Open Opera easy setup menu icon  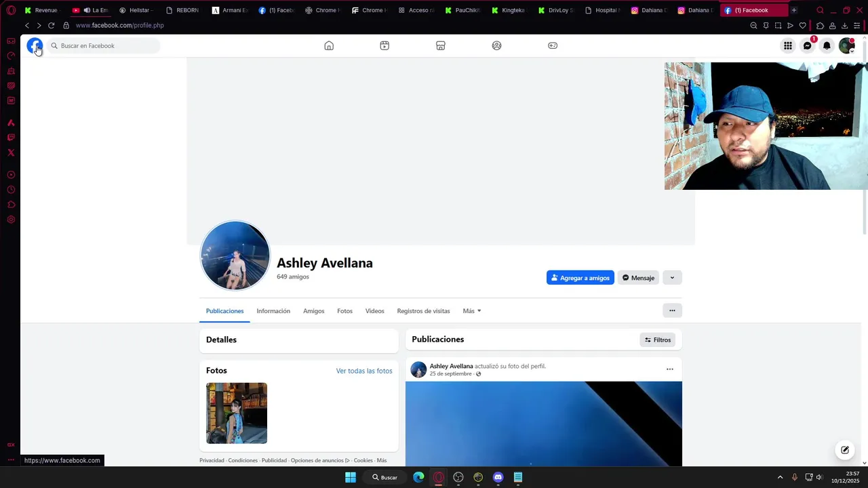(857, 25)
